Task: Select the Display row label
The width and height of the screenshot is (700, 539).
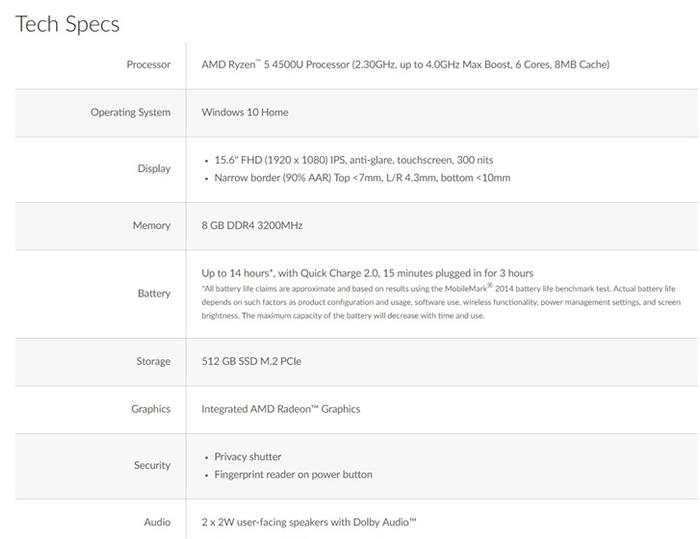Action: click(154, 169)
